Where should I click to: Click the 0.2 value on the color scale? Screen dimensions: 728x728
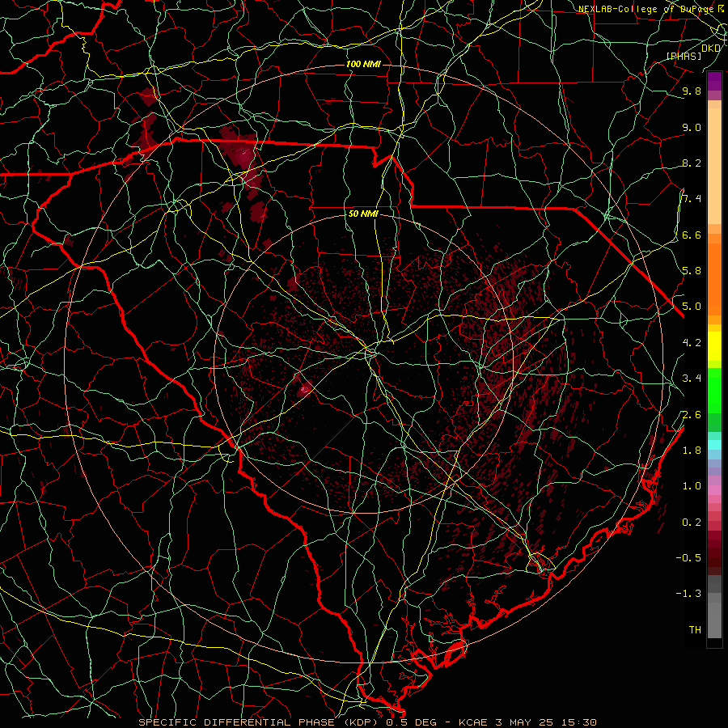[692, 523]
